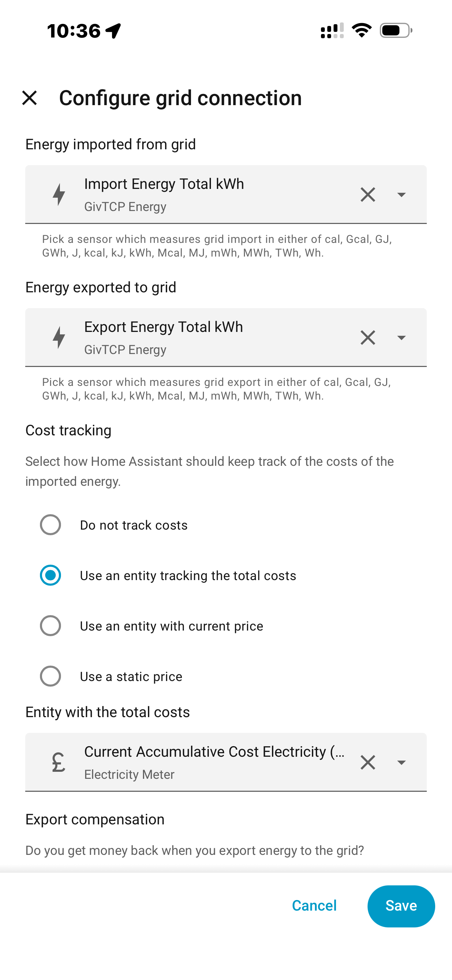Select Use an entity with current price
The image size is (452, 980).
(x=50, y=626)
